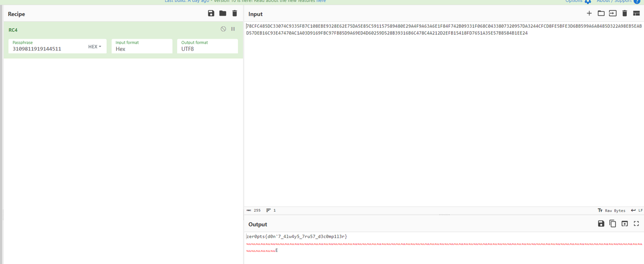This screenshot has width=644, height=264.
Task: Click the Passphrase input field
Action: 48,49
